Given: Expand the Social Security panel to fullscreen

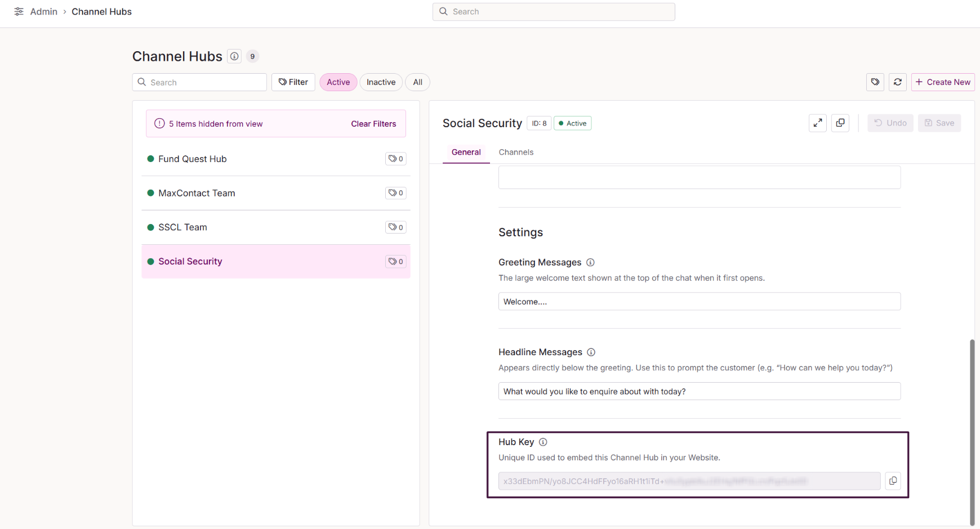Looking at the screenshot, I should tap(817, 123).
